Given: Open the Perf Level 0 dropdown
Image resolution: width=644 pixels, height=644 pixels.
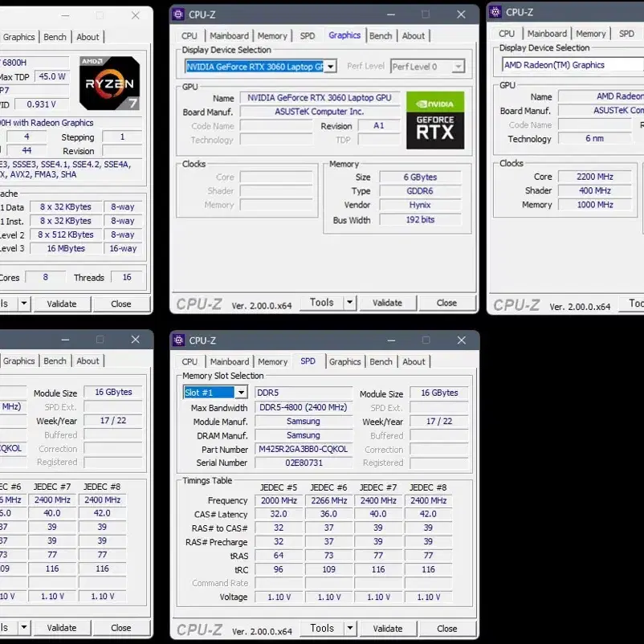Looking at the screenshot, I should (x=458, y=67).
